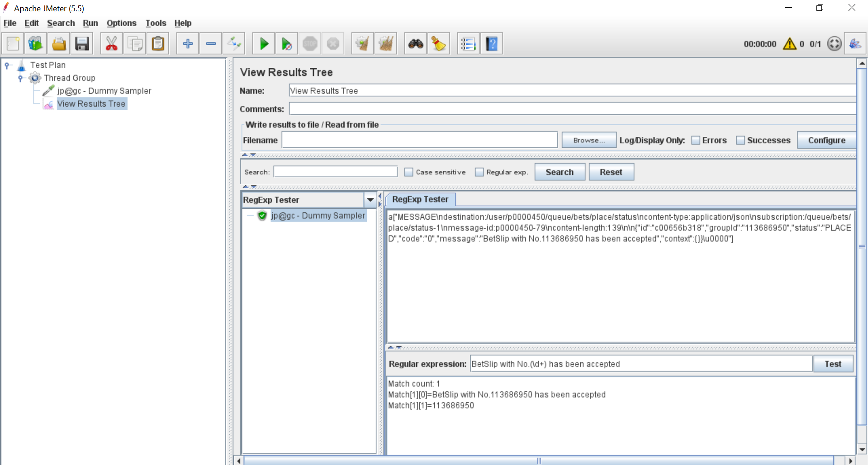Click Start no pauses icon
This screenshot has width=868, height=465.
pos(287,44)
